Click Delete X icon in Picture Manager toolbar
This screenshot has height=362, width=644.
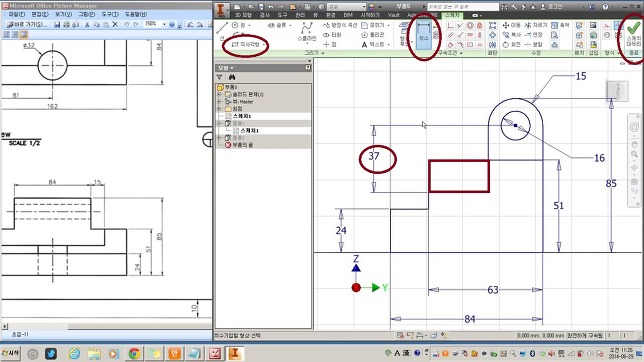[x=115, y=25]
